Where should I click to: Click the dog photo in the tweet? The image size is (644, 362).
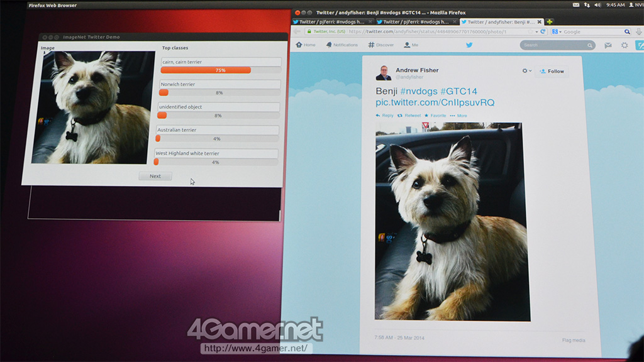tap(453, 222)
